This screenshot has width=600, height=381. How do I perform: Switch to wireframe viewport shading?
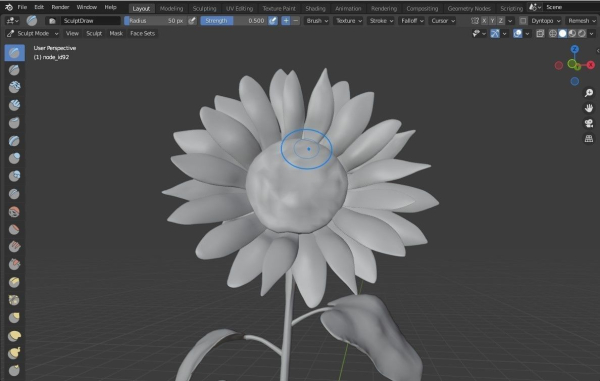553,34
